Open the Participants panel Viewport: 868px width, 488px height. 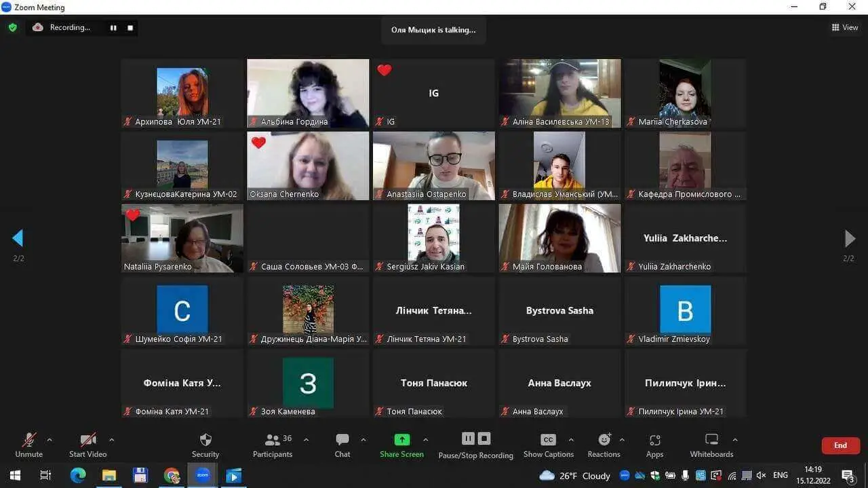(273, 445)
